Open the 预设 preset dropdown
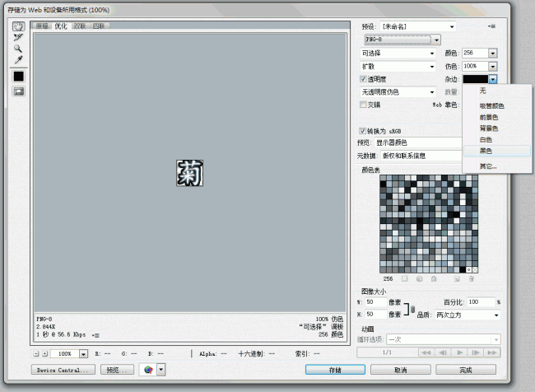 [418, 26]
